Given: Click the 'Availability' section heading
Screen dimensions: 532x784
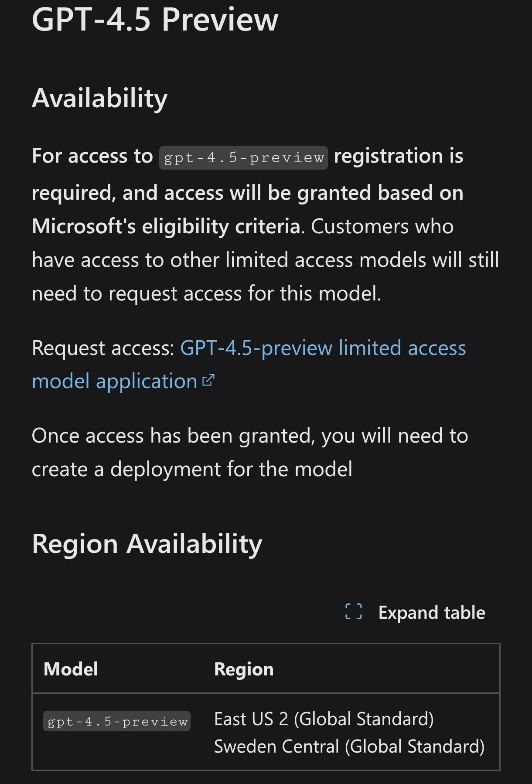Looking at the screenshot, I should (x=100, y=98).
